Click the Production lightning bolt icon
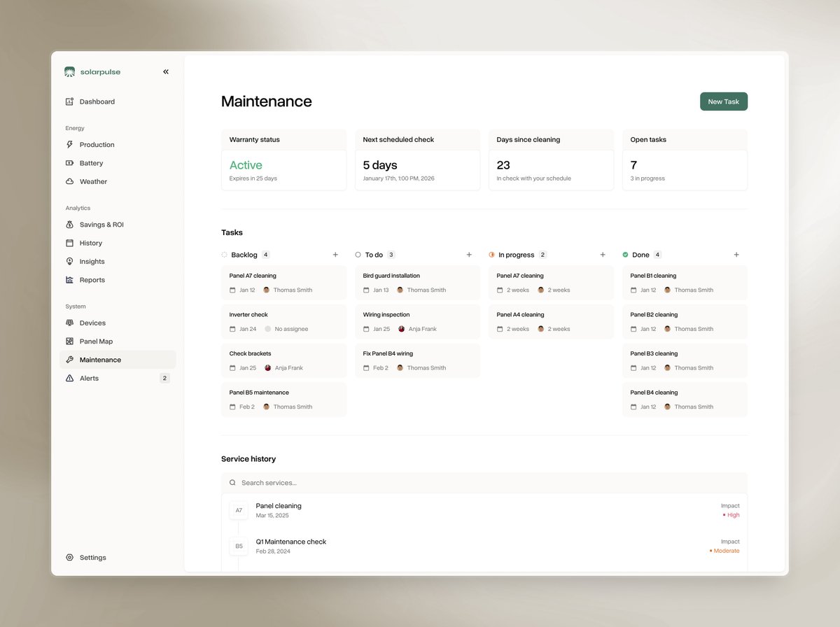Viewport: 840px width, 627px height. (69, 145)
